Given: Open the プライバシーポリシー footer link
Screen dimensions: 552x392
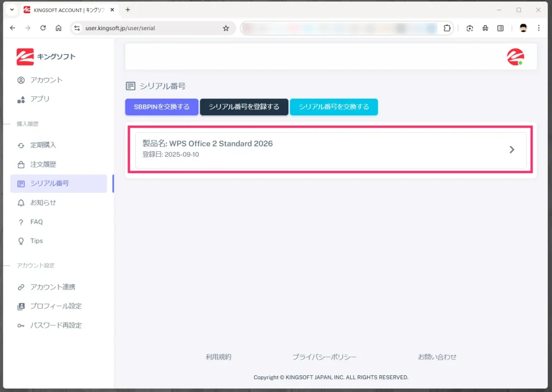Looking at the screenshot, I should coord(324,357).
